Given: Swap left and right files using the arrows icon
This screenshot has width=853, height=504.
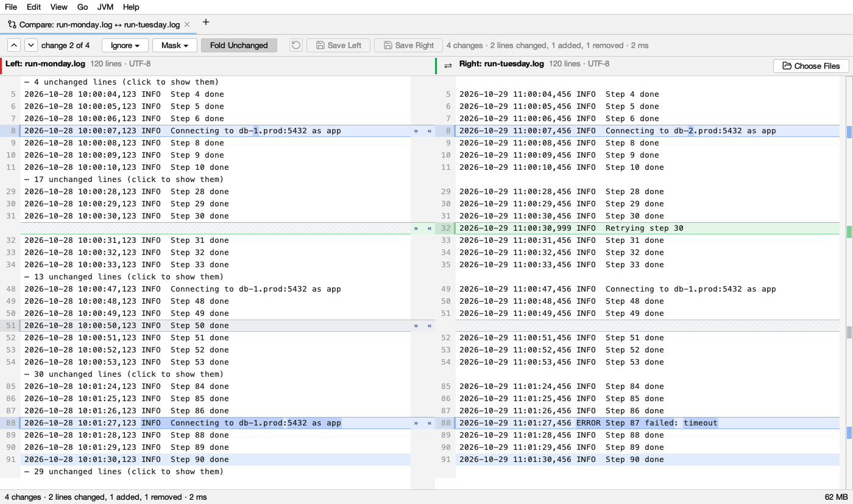Looking at the screenshot, I should pyautogui.click(x=448, y=66).
